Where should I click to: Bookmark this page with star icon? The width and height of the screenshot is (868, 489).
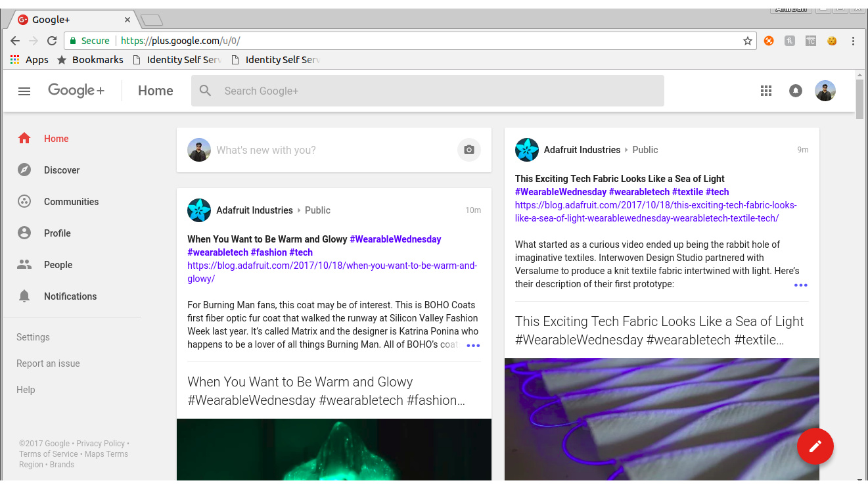click(x=748, y=41)
